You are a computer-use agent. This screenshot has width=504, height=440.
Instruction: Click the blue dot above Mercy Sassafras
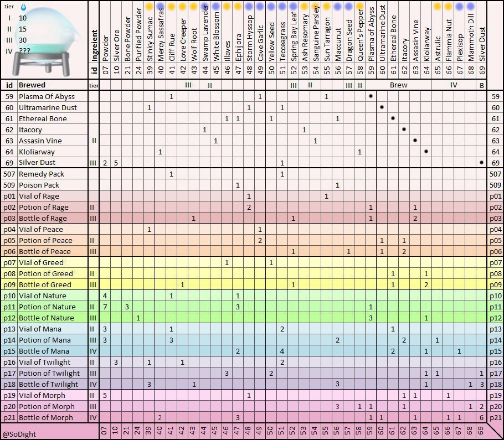point(160,6)
